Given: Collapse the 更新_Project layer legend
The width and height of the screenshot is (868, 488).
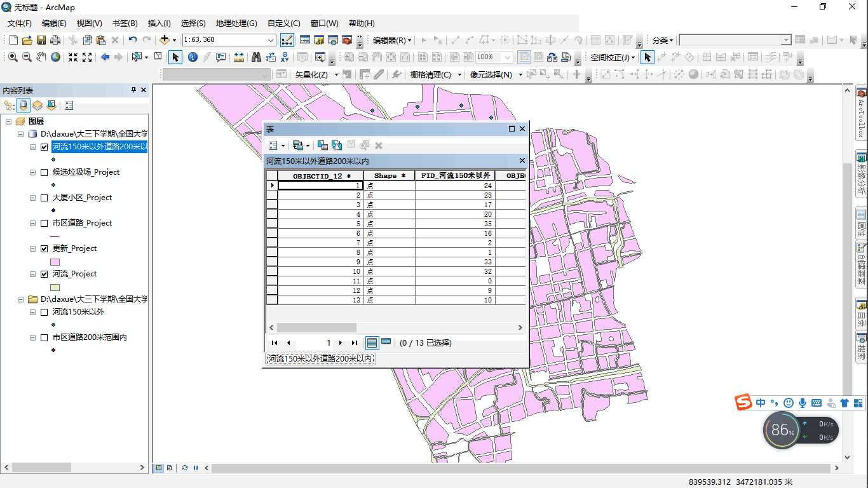Looking at the screenshot, I should [x=32, y=248].
